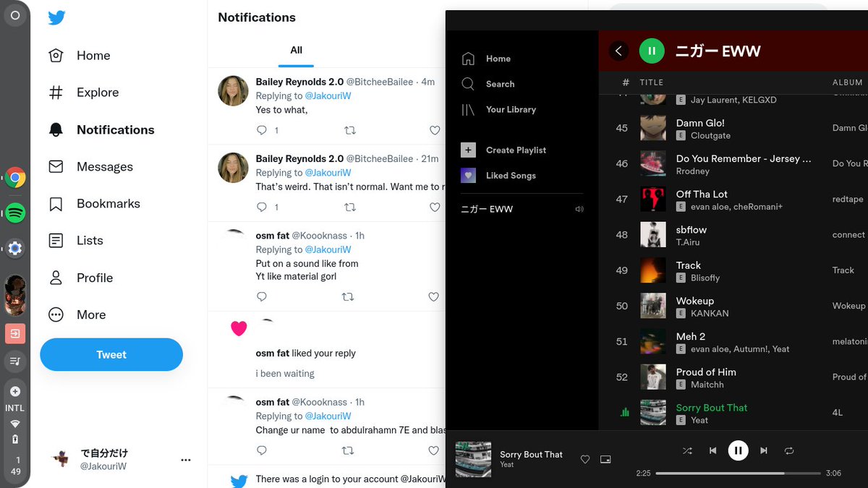Click the launcher circle at shelf top
This screenshot has width=868, height=488.
[15, 15]
